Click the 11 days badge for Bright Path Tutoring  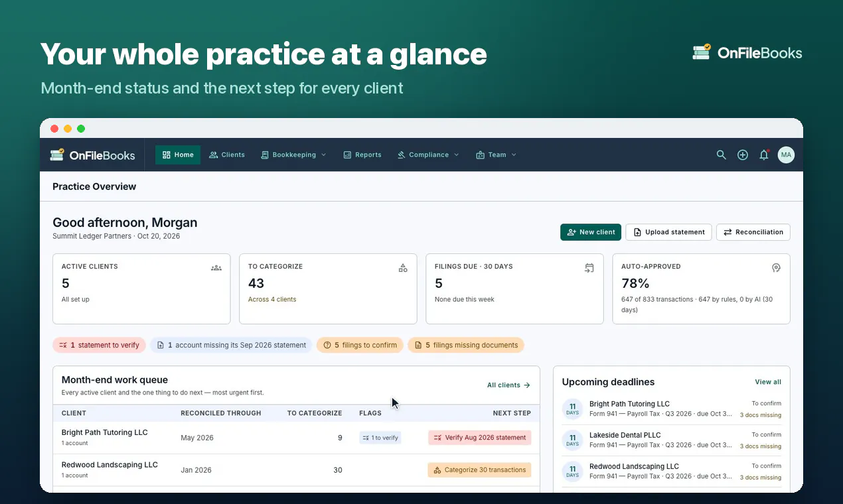coord(572,409)
